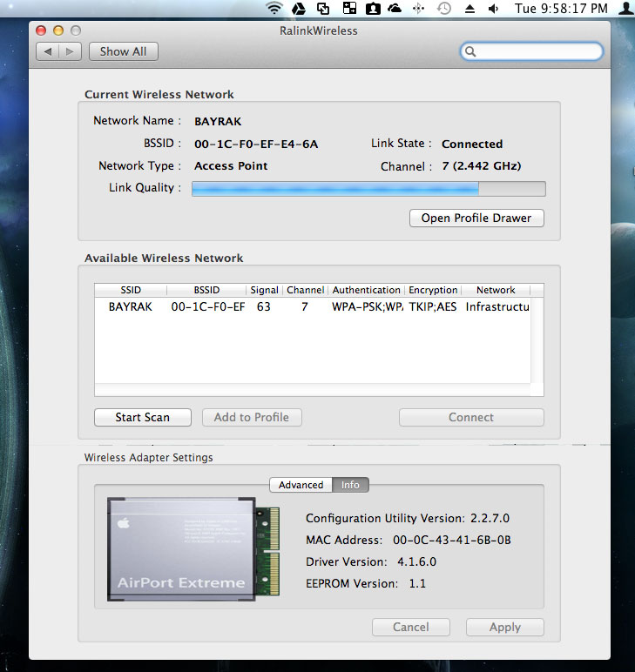Open the Profile Drawer
Screen dimensions: 635x672
[x=476, y=218]
